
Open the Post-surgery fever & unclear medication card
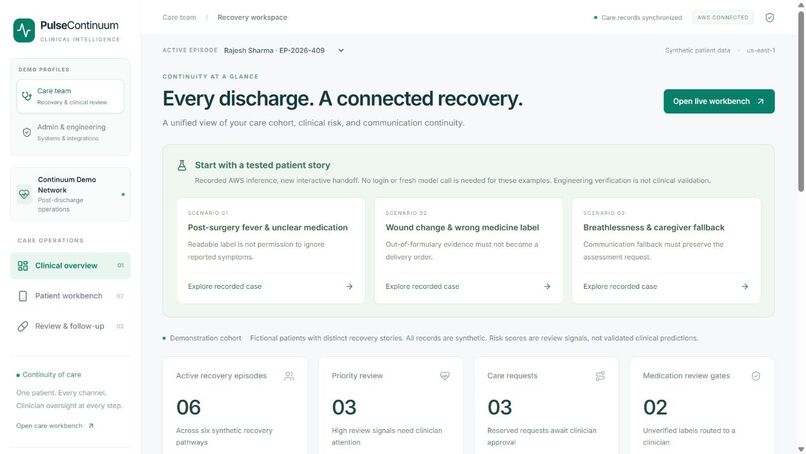point(271,250)
